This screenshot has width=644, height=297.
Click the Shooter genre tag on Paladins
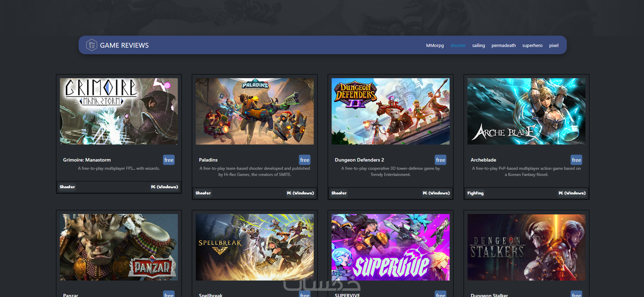click(203, 193)
